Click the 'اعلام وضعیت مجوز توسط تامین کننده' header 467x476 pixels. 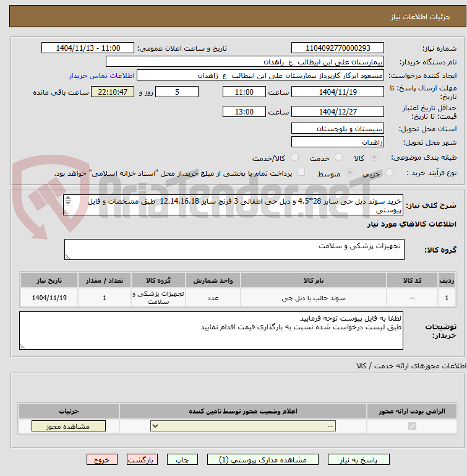pyautogui.click(x=243, y=411)
